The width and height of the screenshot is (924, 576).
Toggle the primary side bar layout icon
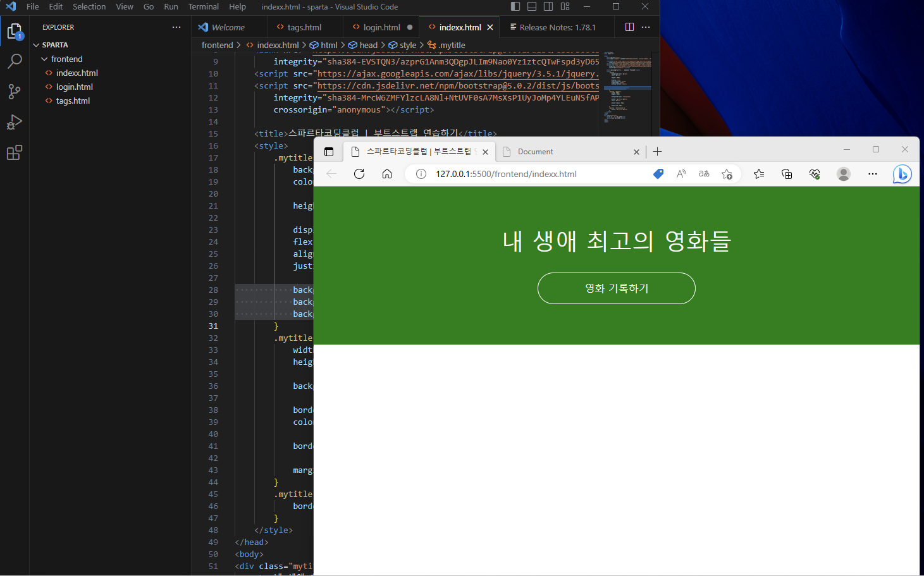pyautogui.click(x=515, y=6)
